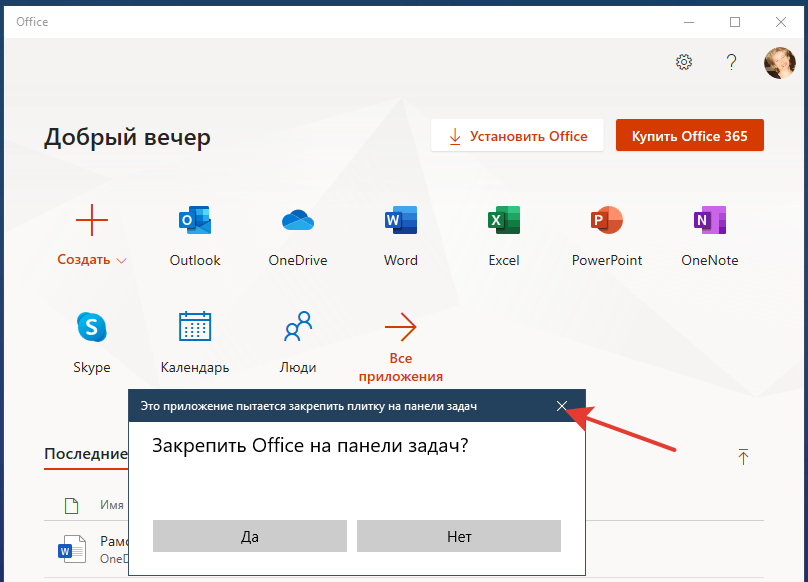808x582 pixels.
Task: Open help via the question mark icon
Action: (732, 62)
